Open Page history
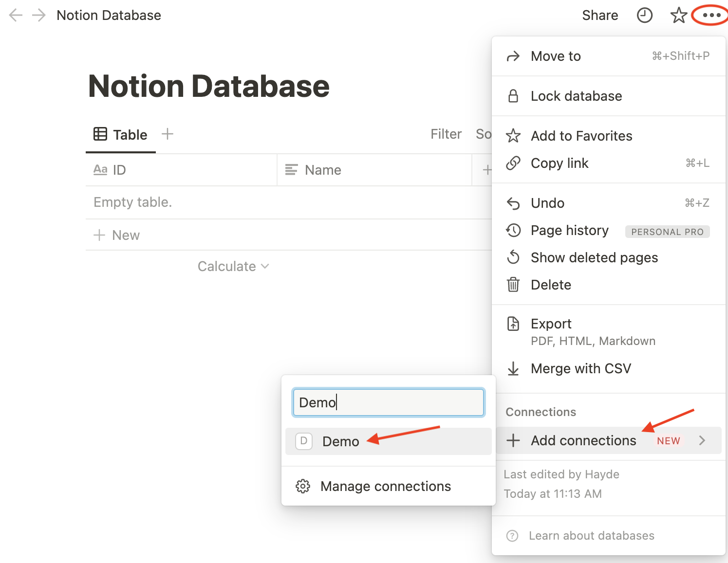Viewport: 728px width, 563px height. [x=608, y=230]
